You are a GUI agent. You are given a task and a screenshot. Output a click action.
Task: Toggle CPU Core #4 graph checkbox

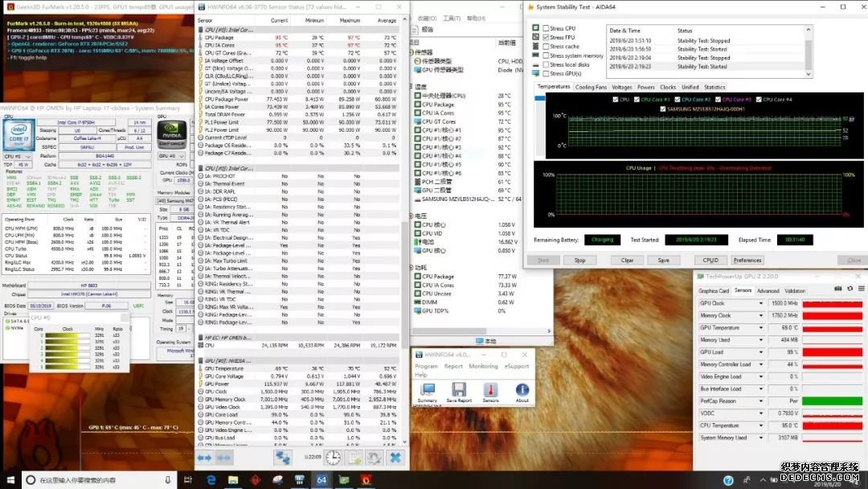pyautogui.click(x=759, y=100)
